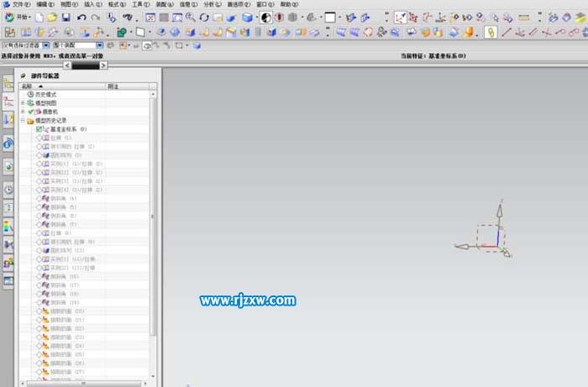Screen dimensions: 588x387
Task: Select the Zoom magnifier icon
Action: click(191, 18)
